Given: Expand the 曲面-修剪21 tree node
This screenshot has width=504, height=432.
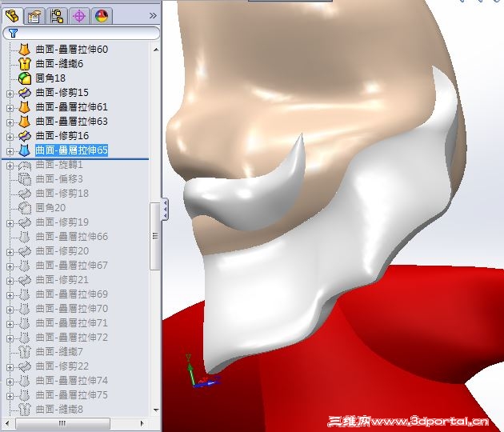Looking at the screenshot, I should tap(10, 282).
